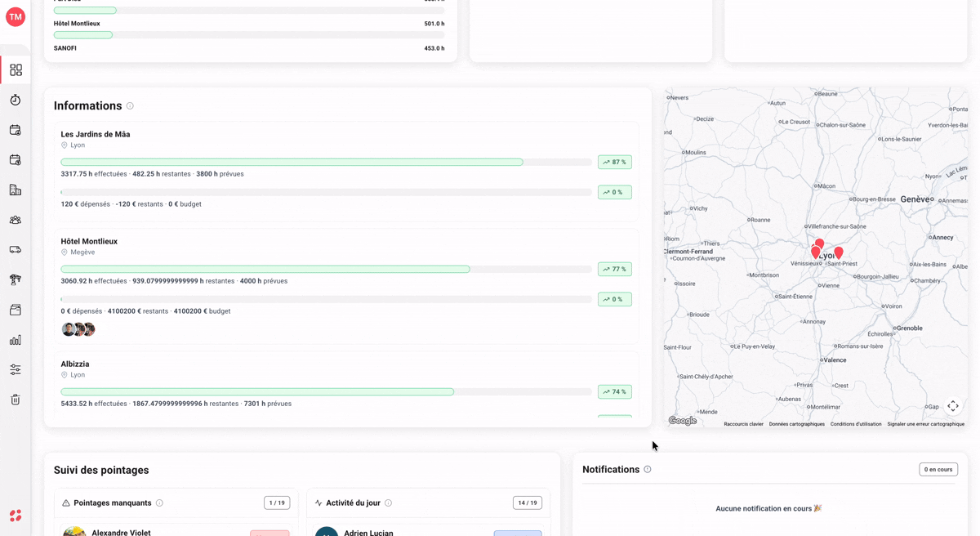This screenshot has height=536, width=980.
Task: Click the Suivi des pointages heading
Action: click(x=101, y=471)
